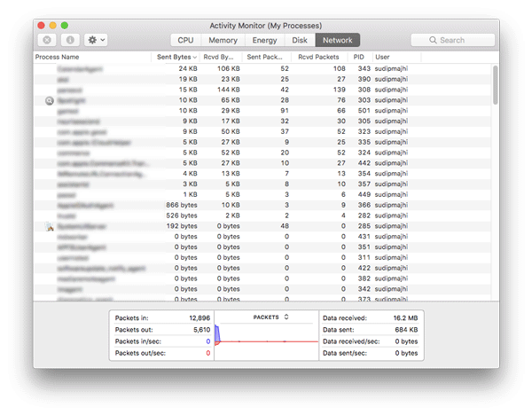Click the app icon of the PID 285 process
The height and width of the screenshot is (415, 532).
coord(50,226)
